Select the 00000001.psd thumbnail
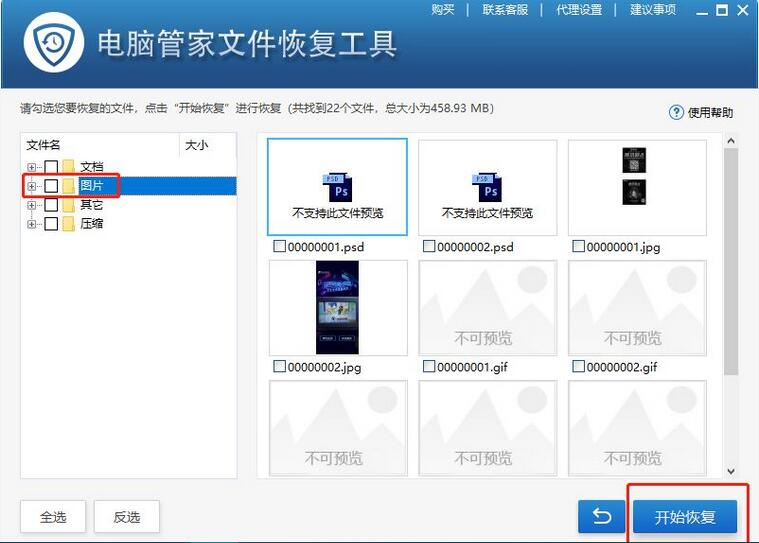Image resolution: width=759 pixels, height=543 pixels. 337,187
